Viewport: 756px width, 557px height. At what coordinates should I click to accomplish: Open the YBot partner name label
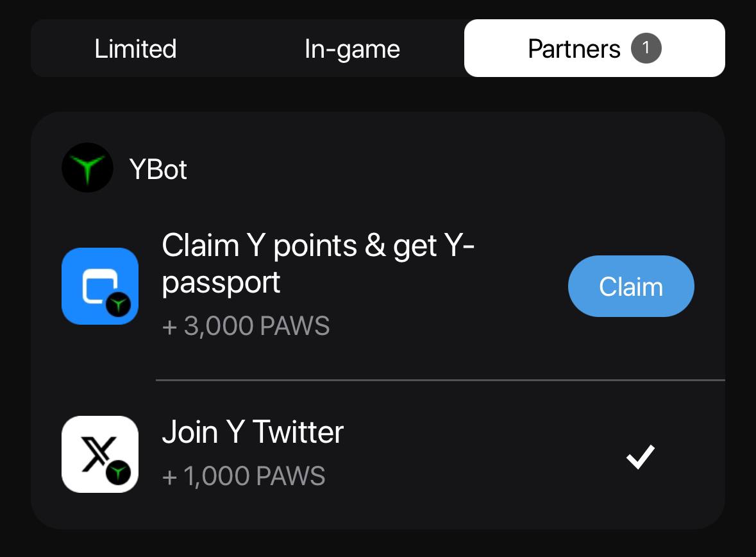[x=158, y=169]
